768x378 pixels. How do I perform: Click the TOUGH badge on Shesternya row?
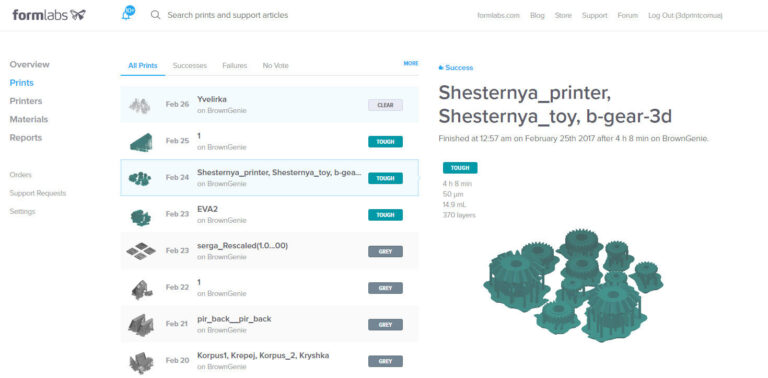(385, 178)
